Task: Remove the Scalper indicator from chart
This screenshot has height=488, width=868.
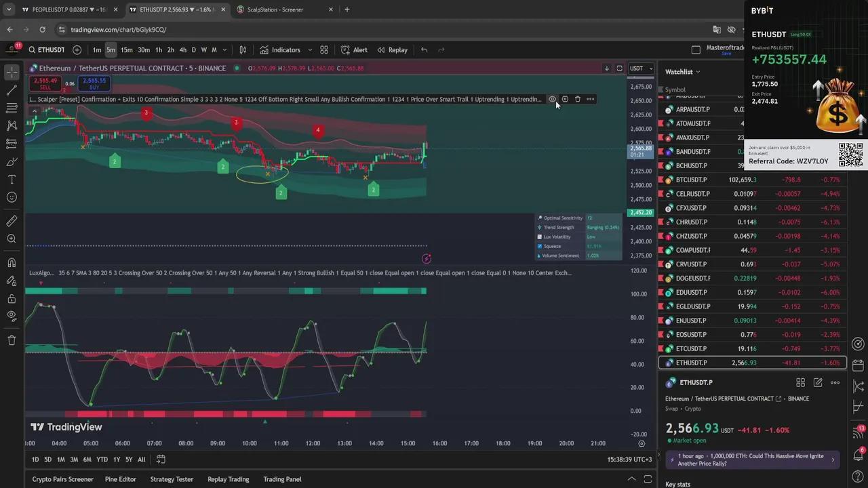Action: click(x=578, y=99)
